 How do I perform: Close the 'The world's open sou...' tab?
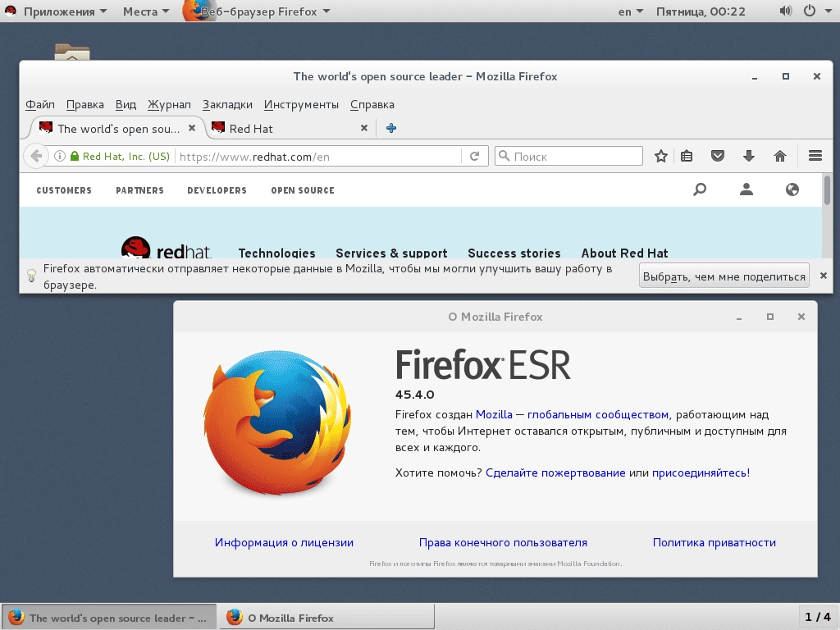[192, 128]
